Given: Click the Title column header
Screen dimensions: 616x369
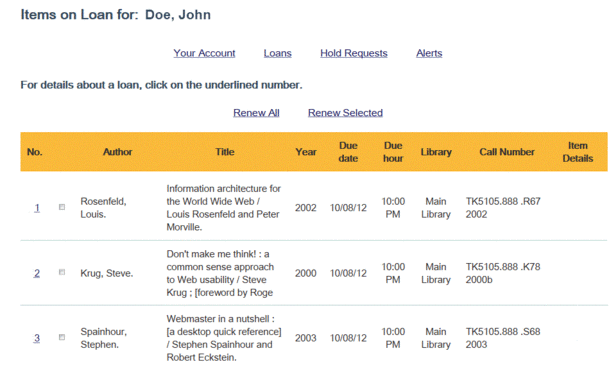Looking at the screenshot, I should 225,152.
